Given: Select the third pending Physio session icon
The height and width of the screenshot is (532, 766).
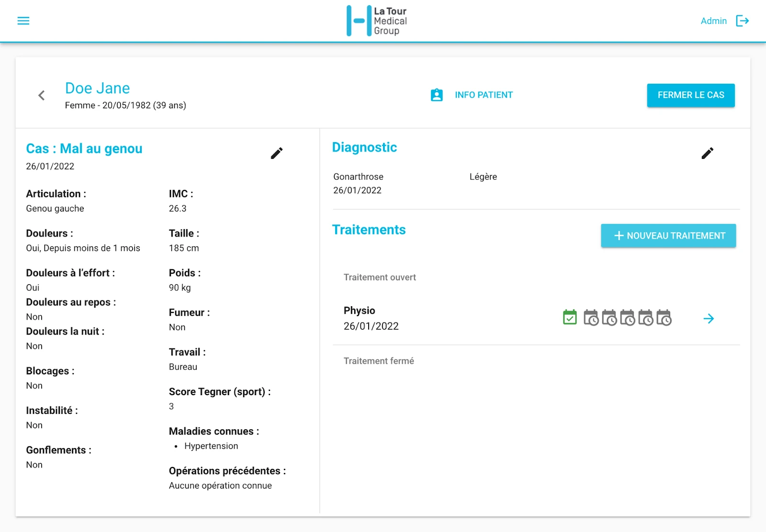Looking at the screenshot, I should coord(627,318).
